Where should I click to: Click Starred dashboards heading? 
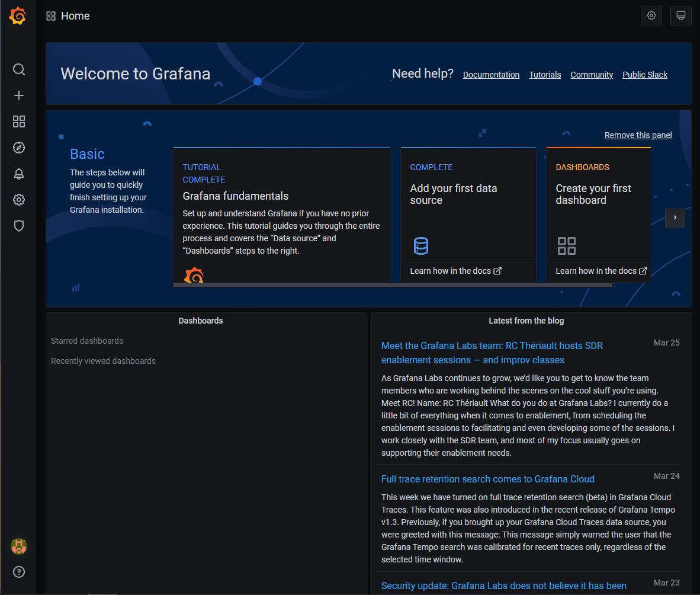[x=87, y=341]
